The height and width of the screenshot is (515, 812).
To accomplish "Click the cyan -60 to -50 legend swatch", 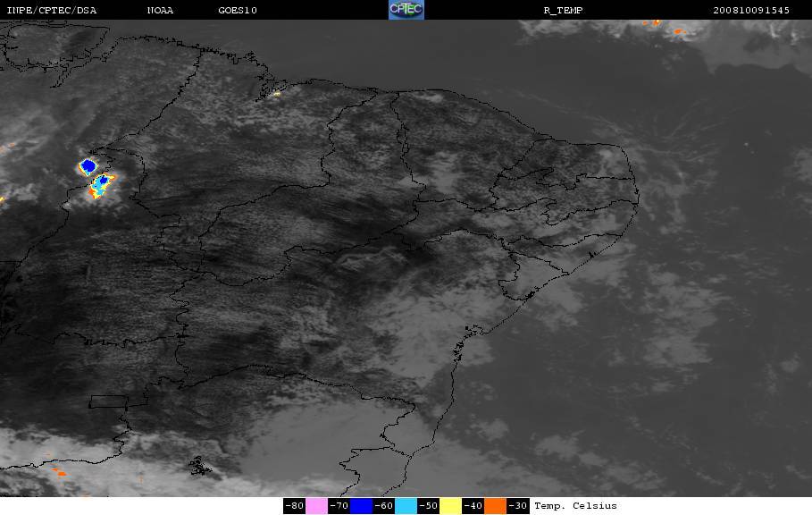I will 406,506.
